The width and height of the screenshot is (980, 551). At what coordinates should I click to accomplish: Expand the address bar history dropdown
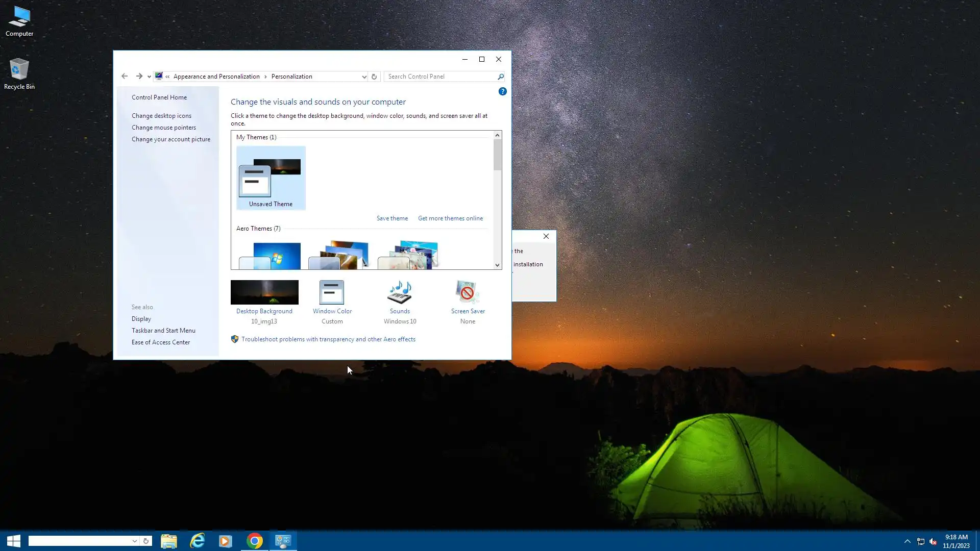pos(364,77)
